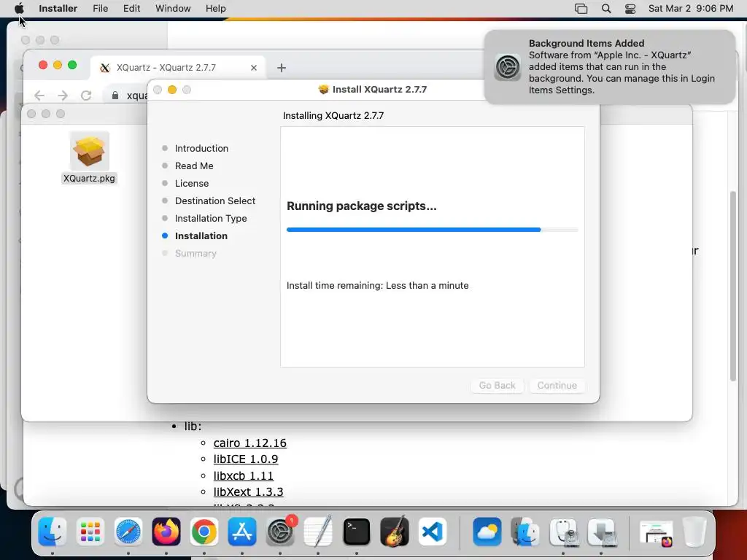The image size is (747, 560).
Task: Open the Window menu
Action: (173, 9)
